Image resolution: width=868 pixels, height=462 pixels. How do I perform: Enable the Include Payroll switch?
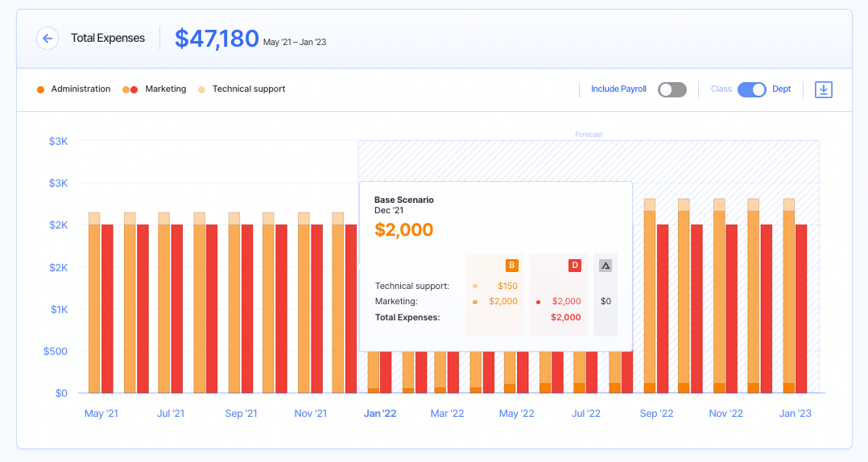672,89
